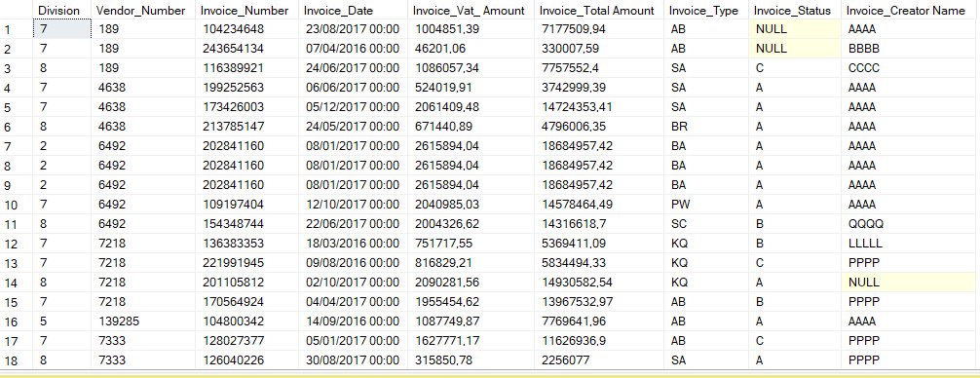Select the Invoice_Status column header
This screenshot has width=980, height=378.
794,11
